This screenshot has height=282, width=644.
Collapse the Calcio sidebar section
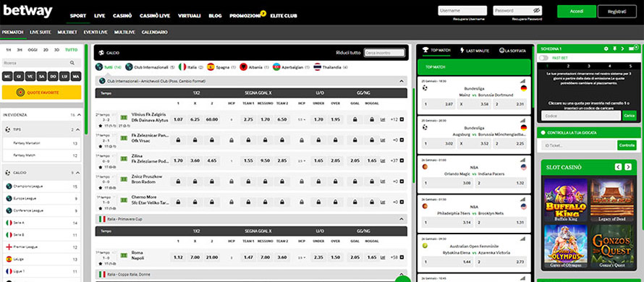click(x=78, y=174)
